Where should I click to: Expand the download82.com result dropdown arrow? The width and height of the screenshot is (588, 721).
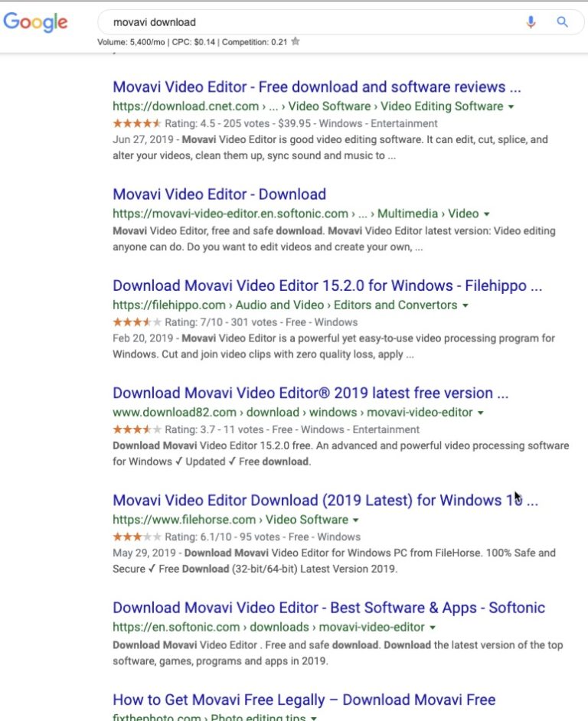pyautogui.click(x=480, y=413)
